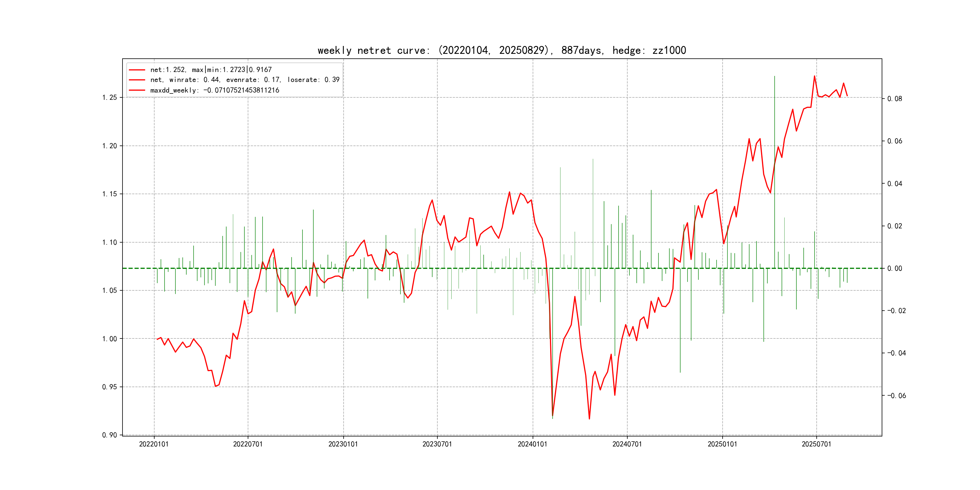Click the net:1.252 max|min legend text
This screenshot has width=980, height=490.
click(x=211, y=70)
